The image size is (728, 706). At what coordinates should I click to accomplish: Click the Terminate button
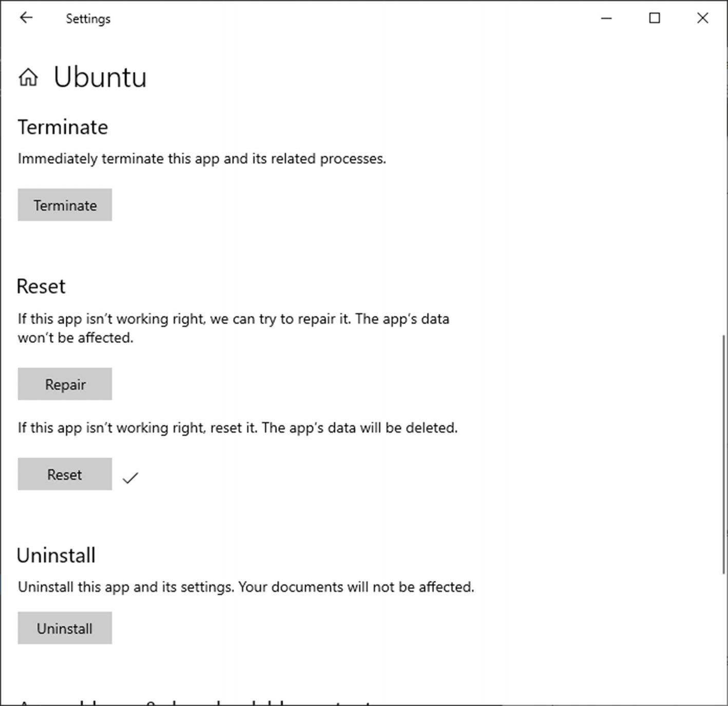tap(65, 205)
